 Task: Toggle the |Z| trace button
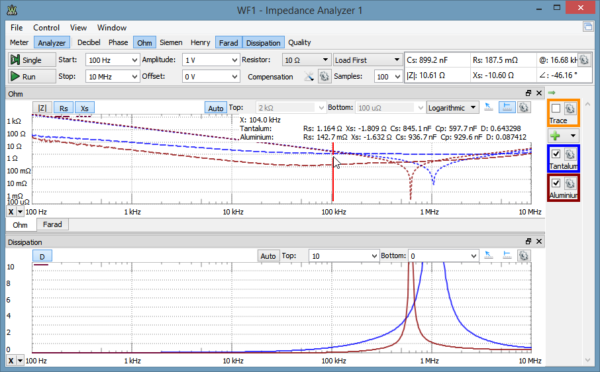pyautogui.click(x=42, y=108)
